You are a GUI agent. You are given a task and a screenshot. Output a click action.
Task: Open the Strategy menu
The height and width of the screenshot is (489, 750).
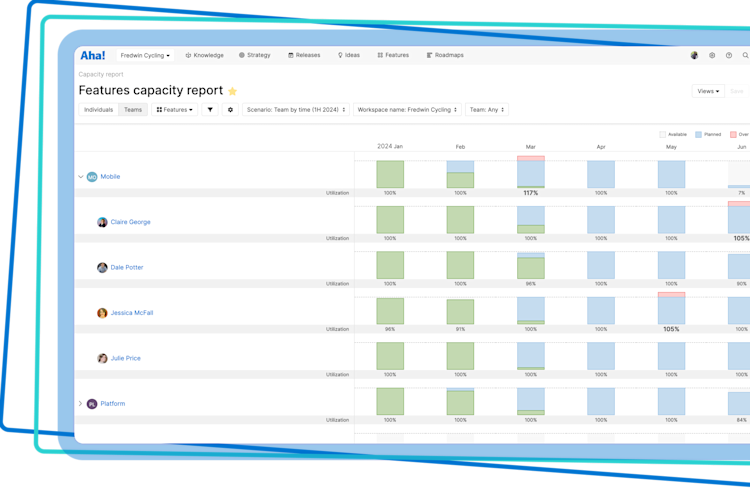(x=254, y=56)
